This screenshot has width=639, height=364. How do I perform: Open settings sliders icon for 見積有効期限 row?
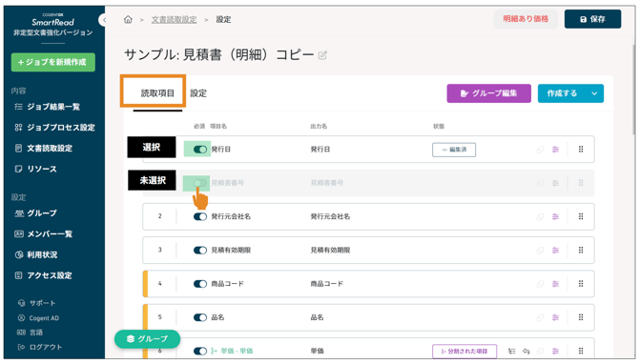[555, 250]
